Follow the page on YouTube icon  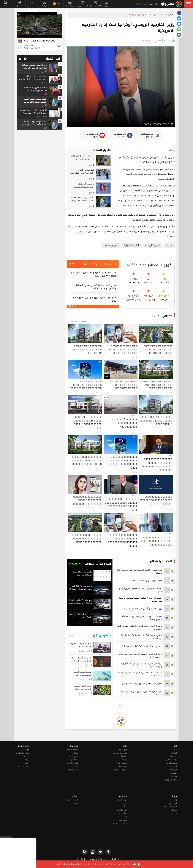pyautogui.click(x=102, y=135)
